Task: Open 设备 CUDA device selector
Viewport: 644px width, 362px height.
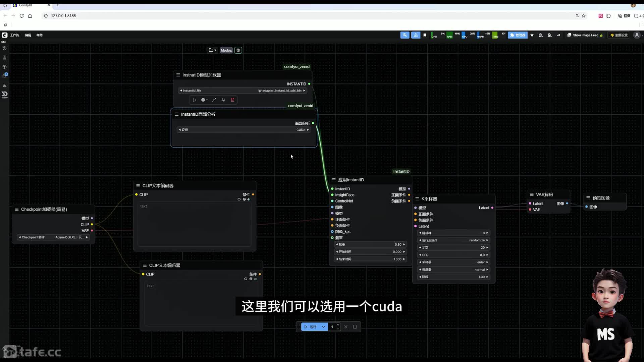Action: point(244,130)
